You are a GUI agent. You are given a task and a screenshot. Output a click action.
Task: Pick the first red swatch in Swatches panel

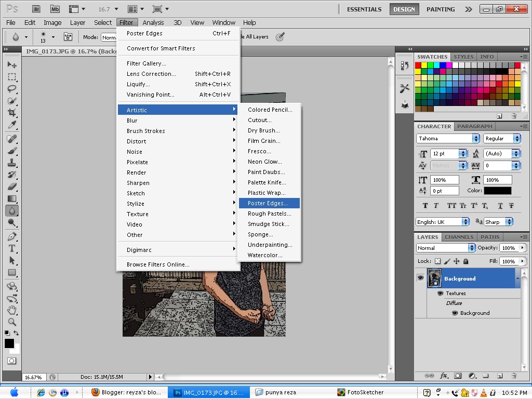coord(418,65)
